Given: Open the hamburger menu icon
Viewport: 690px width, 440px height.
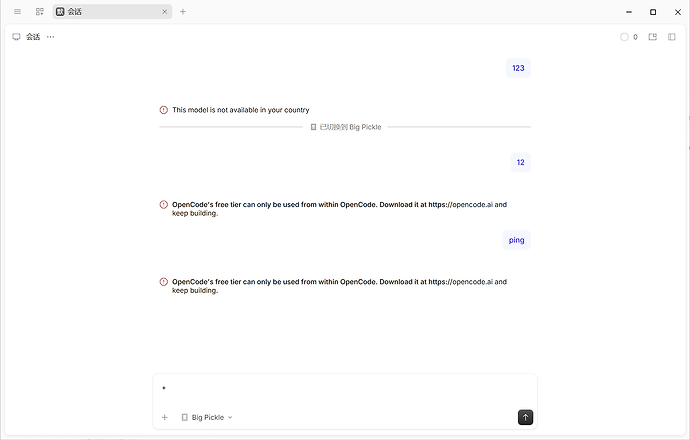Looking at the screenshot, I should (17, 12).
